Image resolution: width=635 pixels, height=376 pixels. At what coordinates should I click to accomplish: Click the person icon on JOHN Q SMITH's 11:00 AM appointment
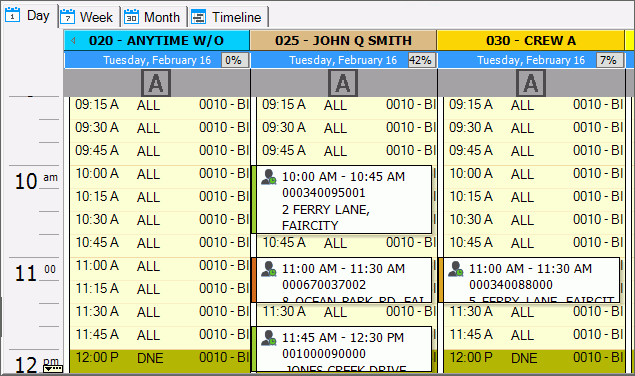point(268,269)
